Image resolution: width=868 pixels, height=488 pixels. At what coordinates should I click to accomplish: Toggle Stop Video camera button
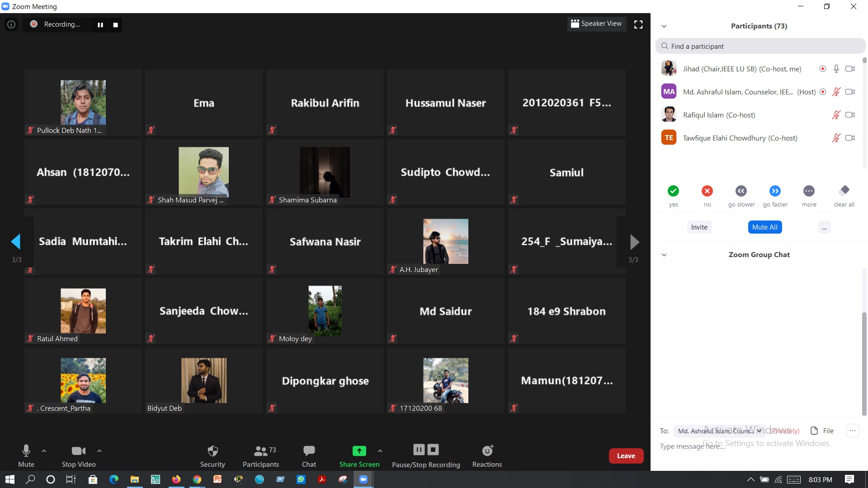point(79,455)
